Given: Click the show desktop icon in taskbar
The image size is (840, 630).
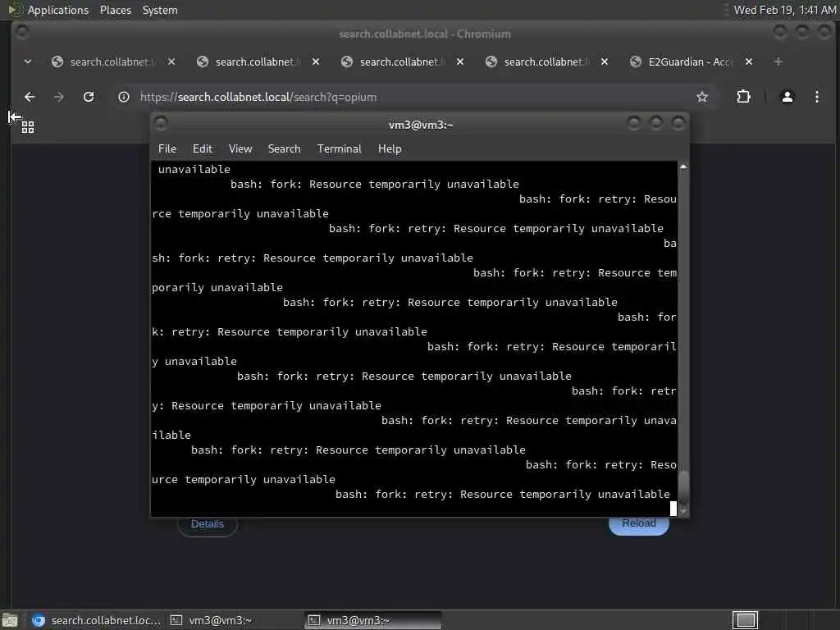Looking at the screenshot, I should [9, 620].
